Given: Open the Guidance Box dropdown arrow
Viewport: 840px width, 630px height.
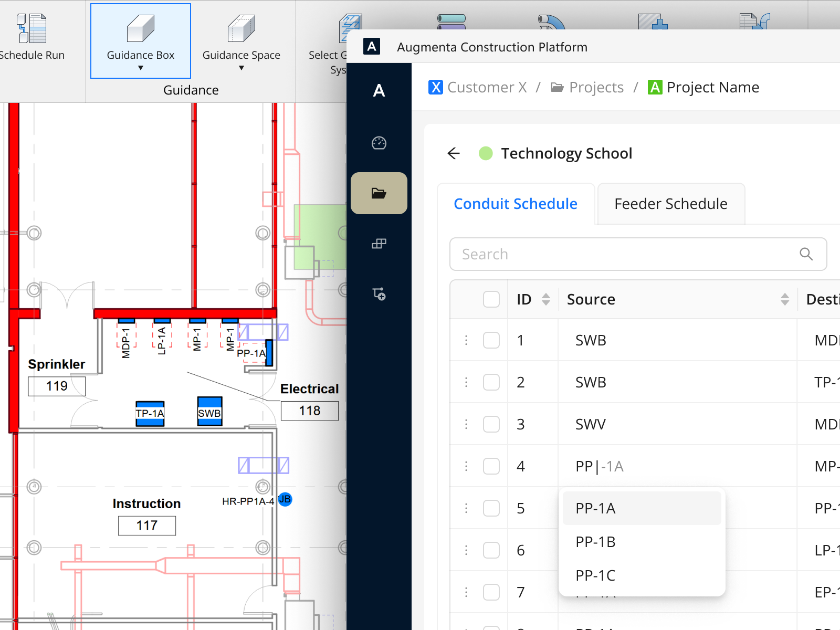Looking at the screenshot, I should coord(140,67).
